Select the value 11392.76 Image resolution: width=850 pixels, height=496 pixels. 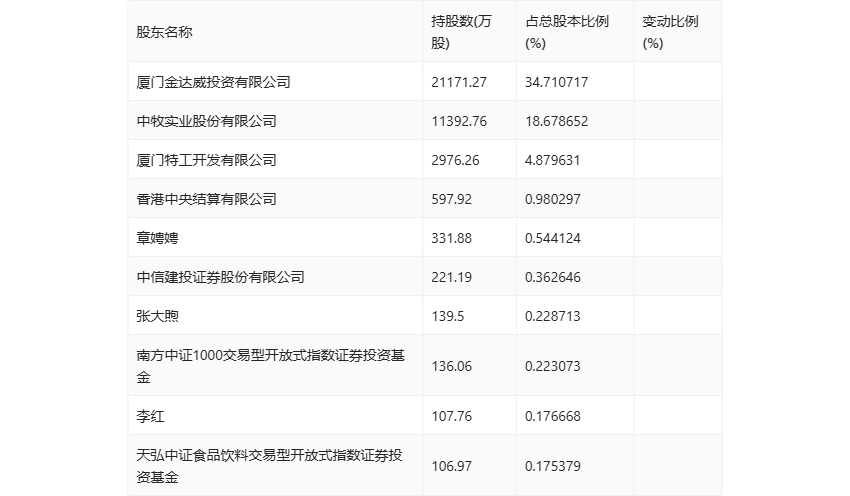pyautogui.click(x=459, y=121)
